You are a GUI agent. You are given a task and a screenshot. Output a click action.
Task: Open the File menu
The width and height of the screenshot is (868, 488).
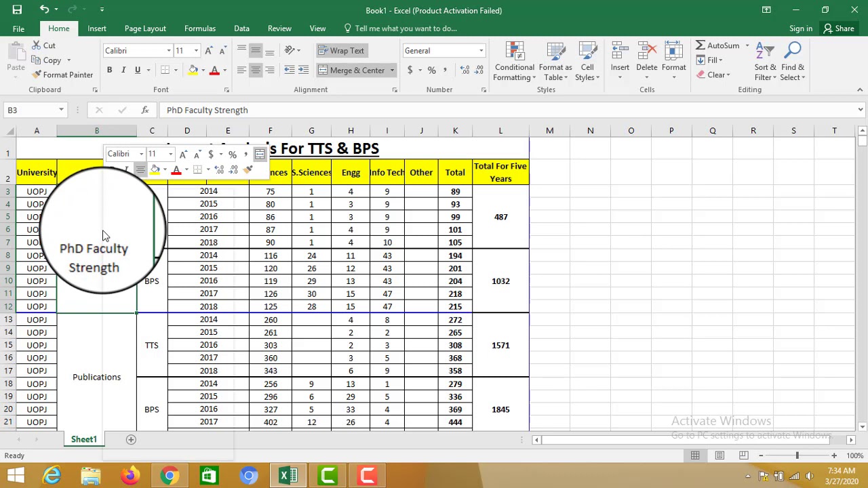coord(18,28)
